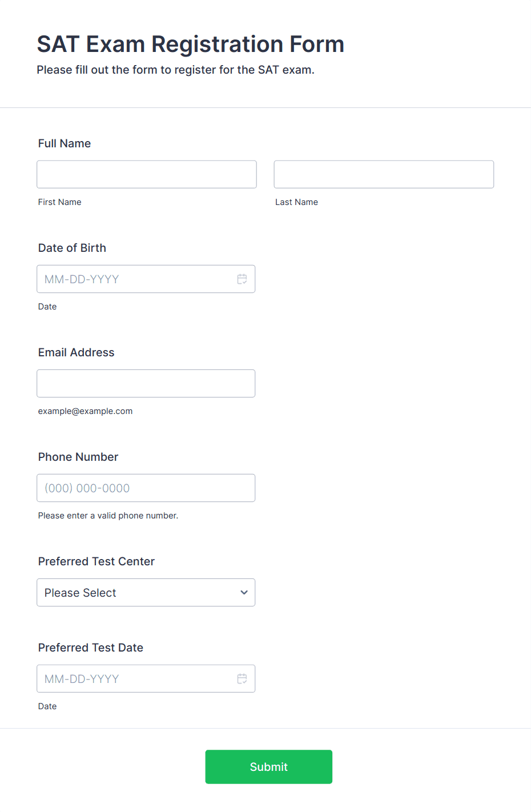This screenshot has width=531, height=812.
Task: Click the Date of Birth label
Action: pos(72,248)
